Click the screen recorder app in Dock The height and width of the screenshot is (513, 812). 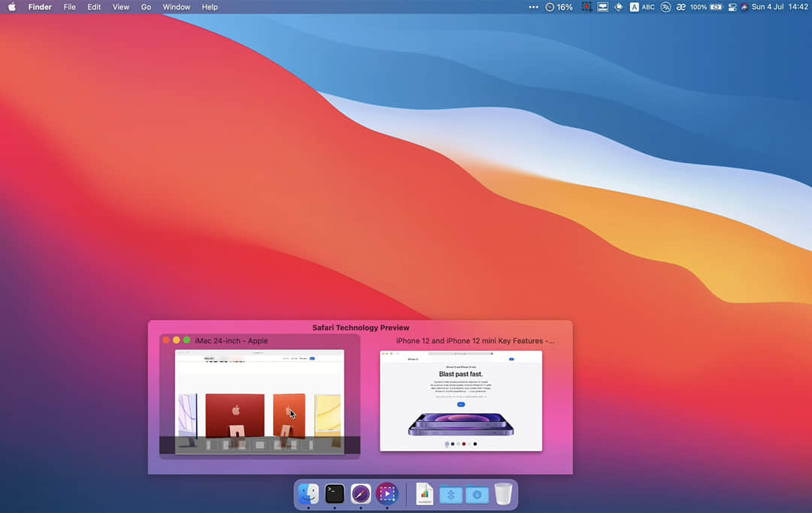(386, 494)
